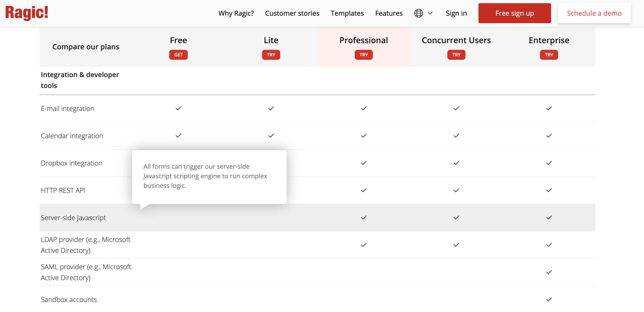Click the globe language icon
The width and height of the screenshot is (644, 312).
419,13
